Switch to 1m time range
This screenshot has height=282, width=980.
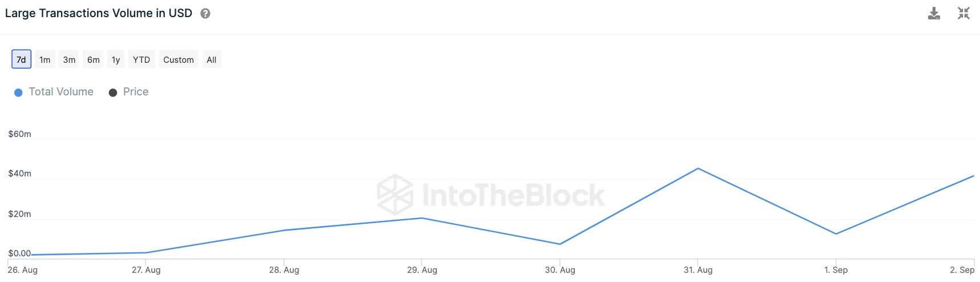tap(45, 59)
